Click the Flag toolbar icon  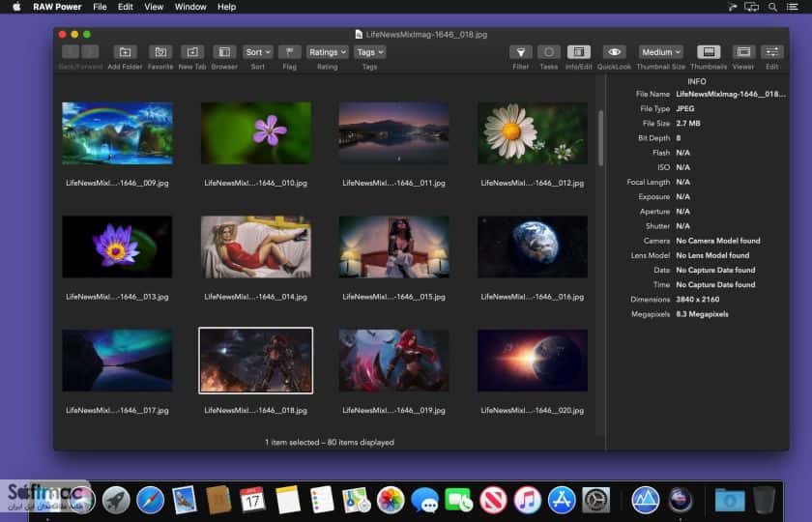point(289,52)
